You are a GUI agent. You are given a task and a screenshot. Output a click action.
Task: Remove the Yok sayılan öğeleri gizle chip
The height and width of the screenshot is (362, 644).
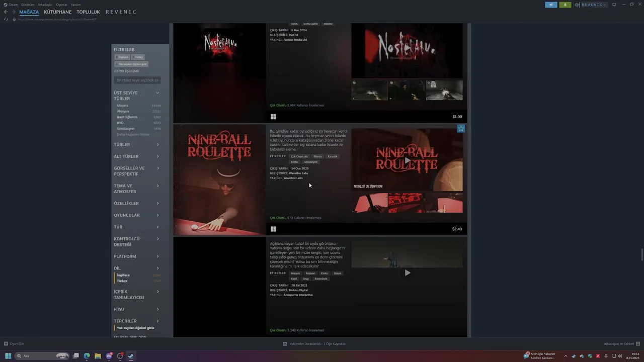tap(131, 64)
